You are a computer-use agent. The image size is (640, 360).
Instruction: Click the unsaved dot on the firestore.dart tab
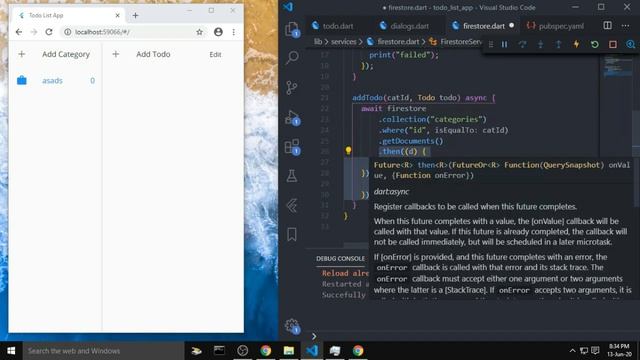click(511, 25)
